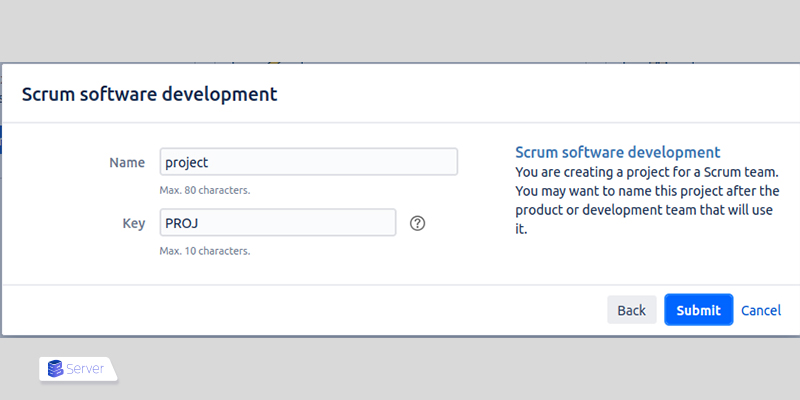
Task: Click the Server badge below the dialog
Action: pos(78,369)
